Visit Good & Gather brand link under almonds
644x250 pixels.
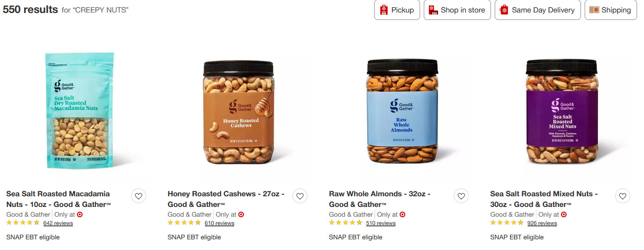click(351, 214)
